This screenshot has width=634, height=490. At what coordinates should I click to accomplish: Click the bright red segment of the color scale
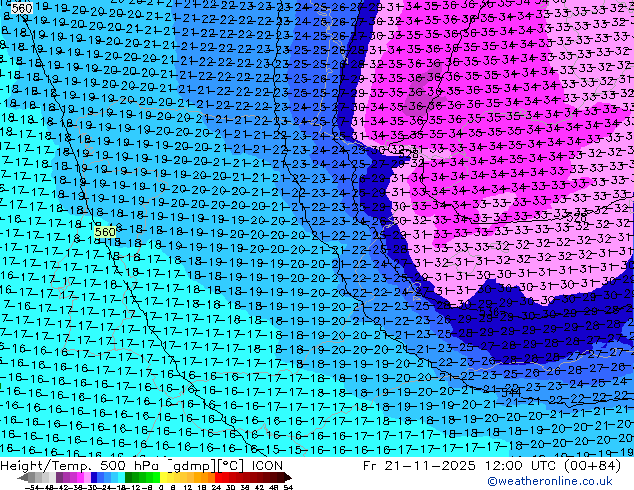point(218,477)
